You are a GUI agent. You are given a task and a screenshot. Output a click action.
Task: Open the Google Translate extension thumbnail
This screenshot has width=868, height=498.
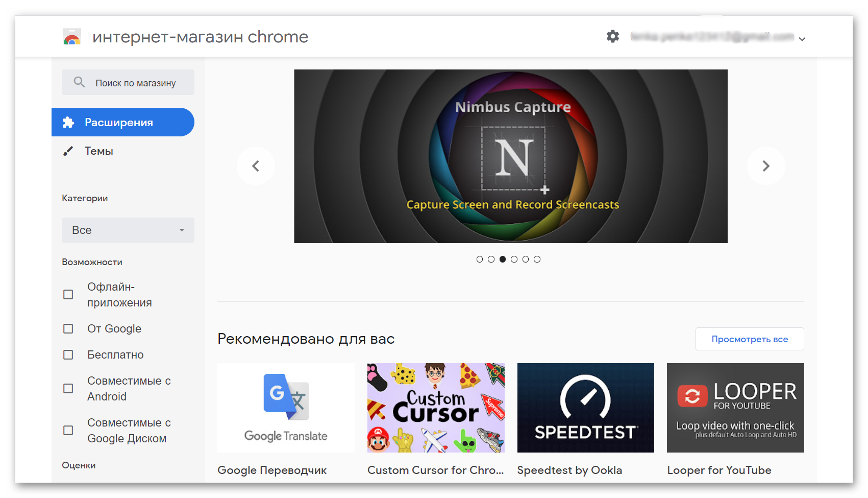click(x=286, y=408)
